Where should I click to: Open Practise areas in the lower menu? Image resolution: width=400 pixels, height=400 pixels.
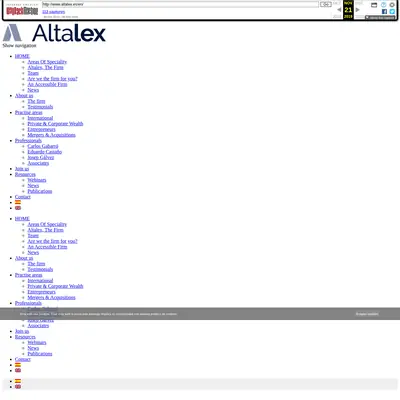29,275
